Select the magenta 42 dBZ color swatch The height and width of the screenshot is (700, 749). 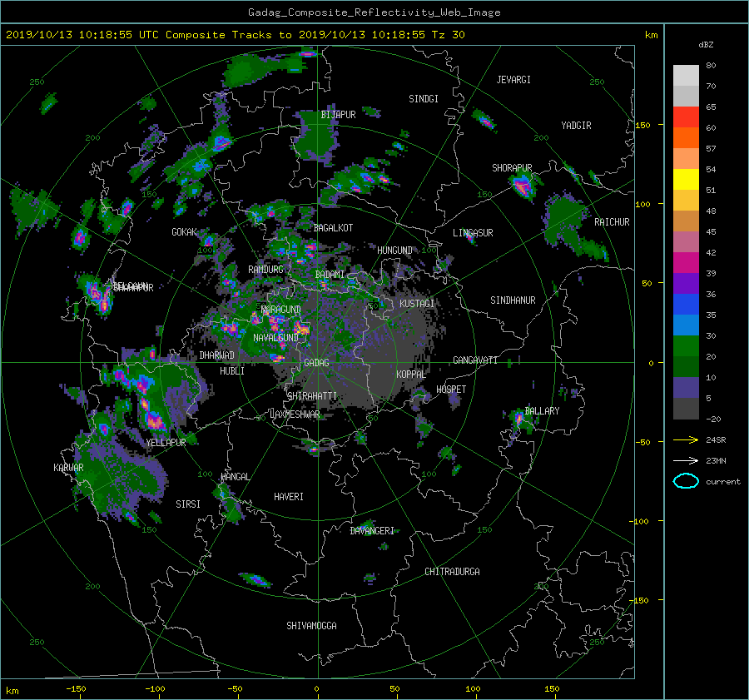pos(686,262)
